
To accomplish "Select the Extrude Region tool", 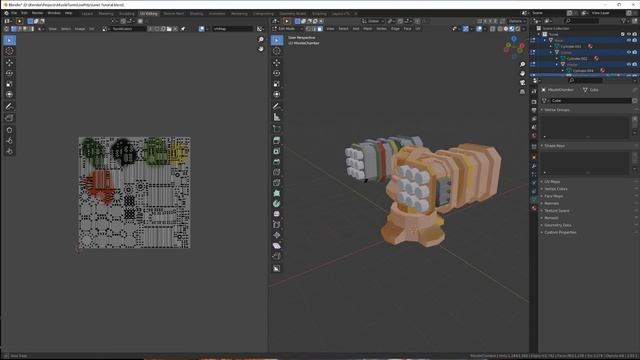I will [x=277, y=140].
